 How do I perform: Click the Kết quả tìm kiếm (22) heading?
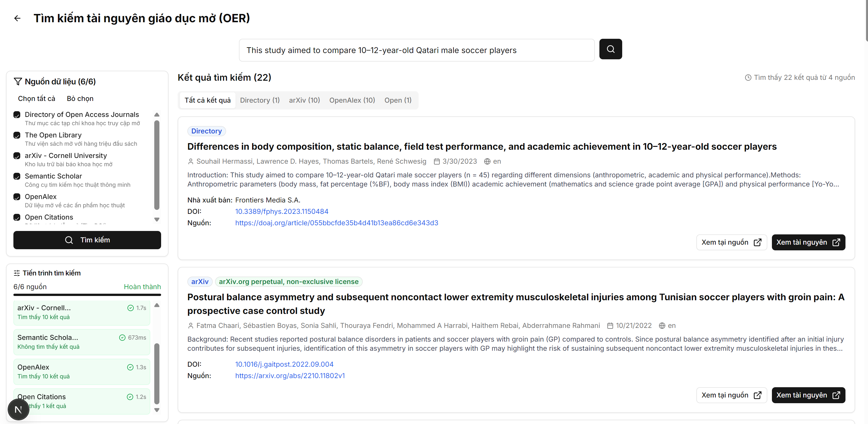(x=224, y=78)
